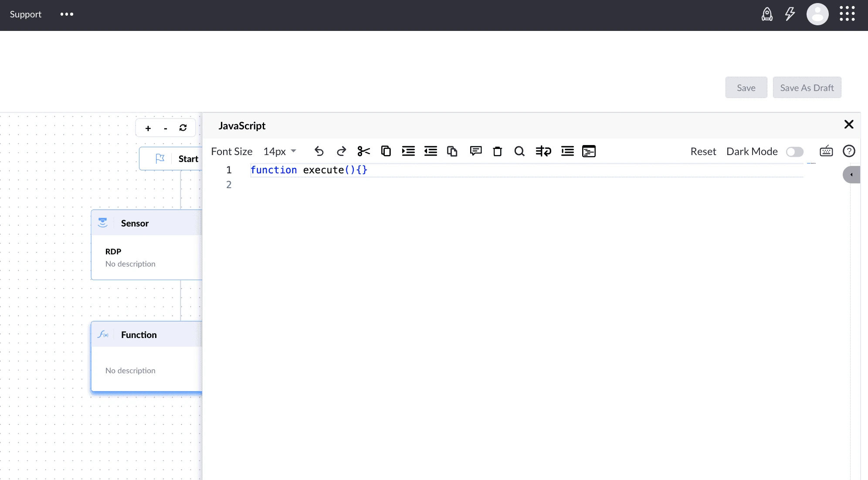Click the Function fx icon
Screen dimensions: 868x480
103,335
